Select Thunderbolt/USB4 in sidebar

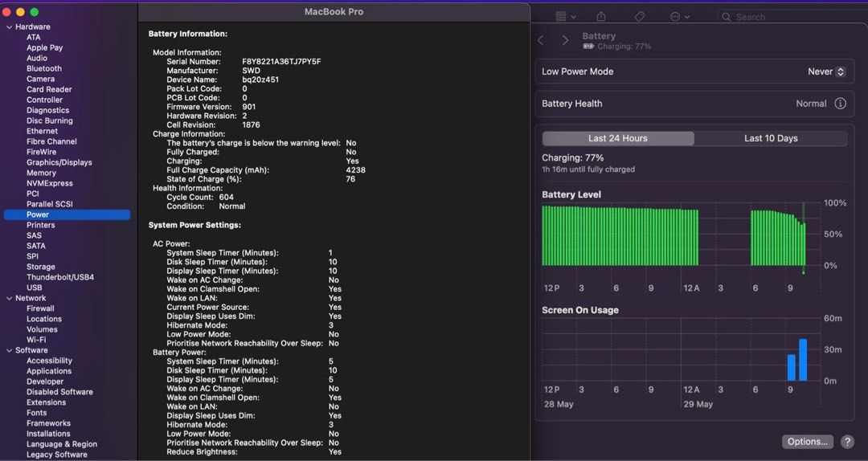59,277
